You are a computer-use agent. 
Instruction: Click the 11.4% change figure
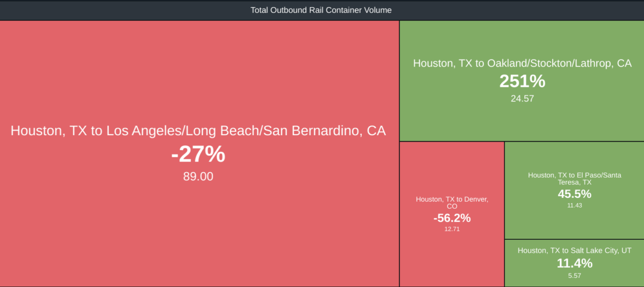(574, 263)
